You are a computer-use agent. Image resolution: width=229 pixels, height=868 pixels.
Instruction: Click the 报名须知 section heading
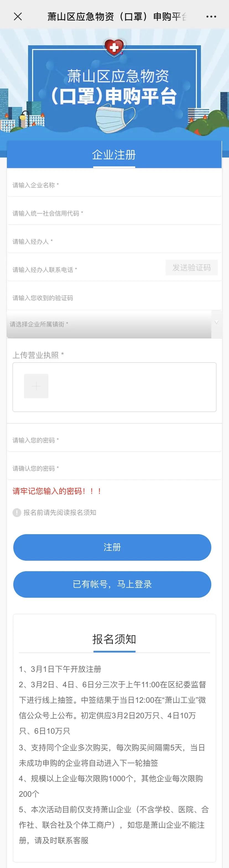(x=114, y=639)
